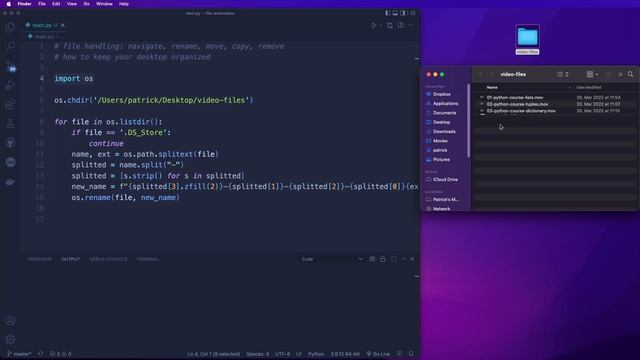Change the file encoding via UTF-8
Screen dimensions: 640x360
[282, 354]
